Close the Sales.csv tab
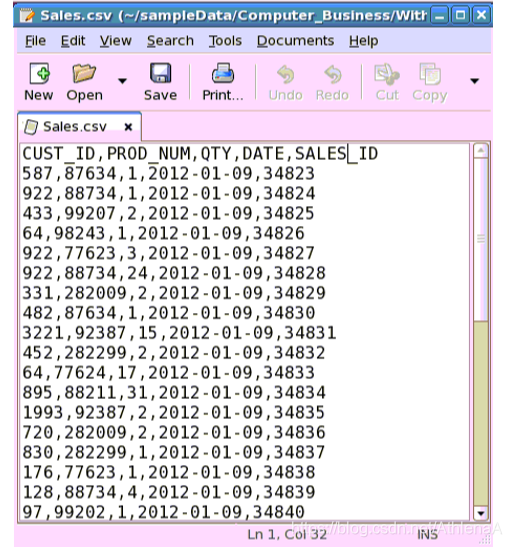 click(x=128, y=127)
